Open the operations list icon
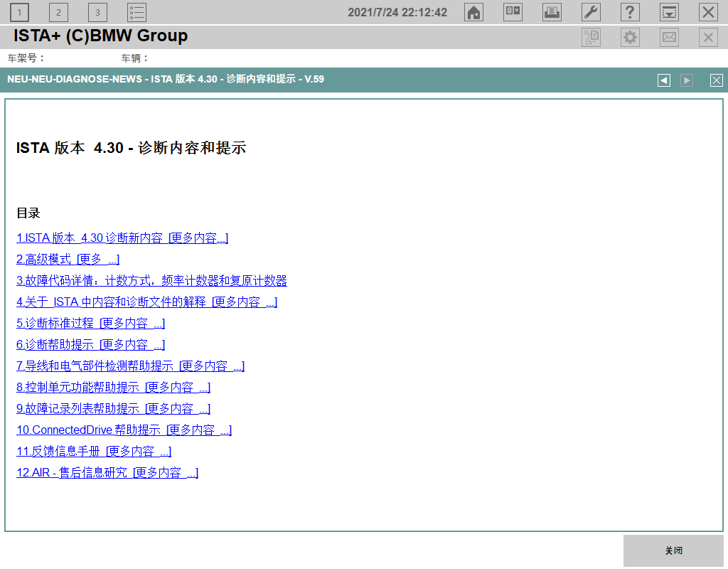Image resolution: width=728 pixels, height=569 pixels. coord(137,13)
